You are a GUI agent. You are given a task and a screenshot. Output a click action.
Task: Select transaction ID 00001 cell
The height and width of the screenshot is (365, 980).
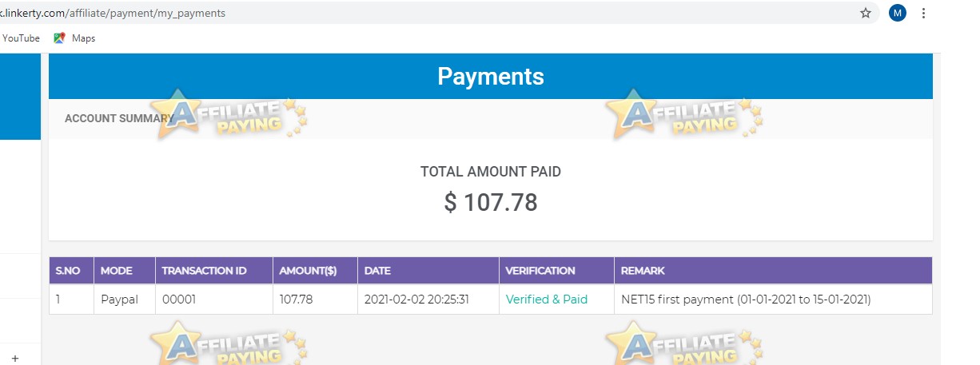click(x=214, y=300)
